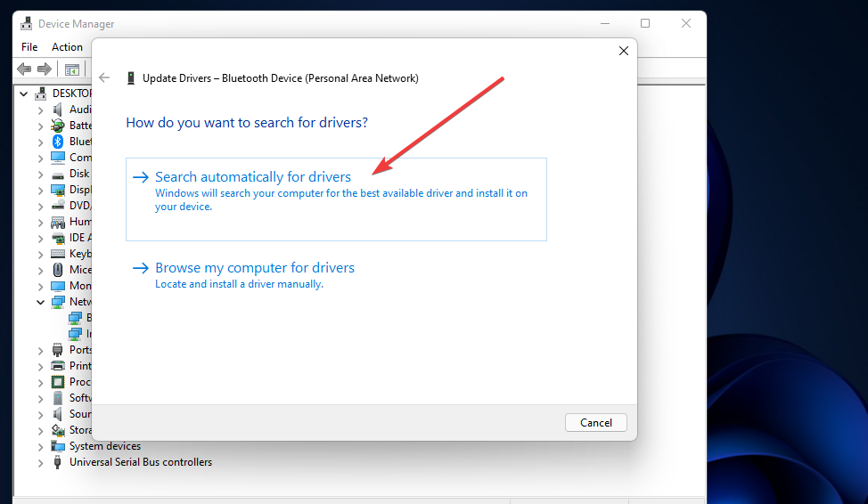
Task: Expand the Bluetooth category
Action: click(40, 142)
